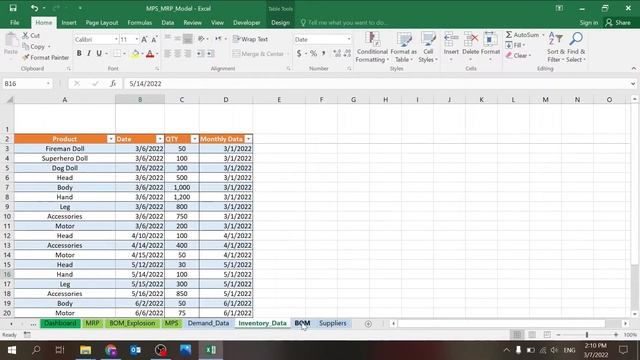Apply the red font color
The image size is (640, 360).
click(x=150, y=53)
